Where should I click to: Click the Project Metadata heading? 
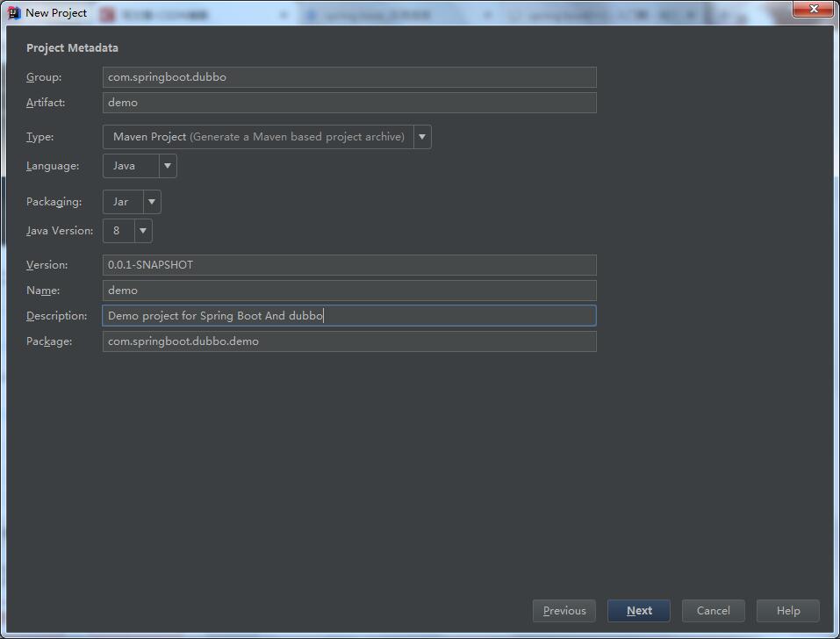coord(72,47)
